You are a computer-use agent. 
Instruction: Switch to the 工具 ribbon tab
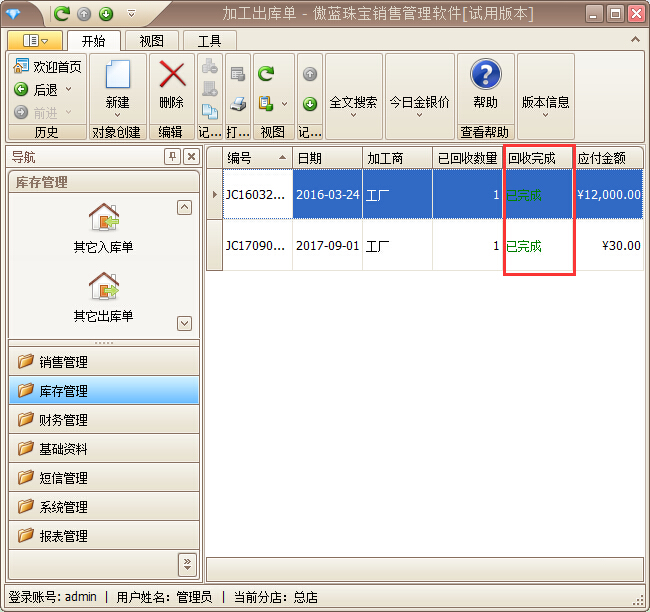pyautogui.click(x=209, y=41)
